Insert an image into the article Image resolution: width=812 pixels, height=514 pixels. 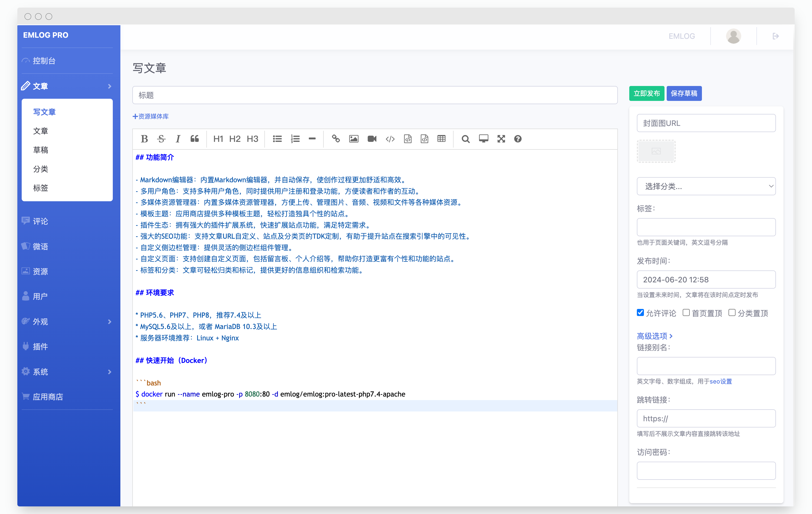(x=353, y=139)
